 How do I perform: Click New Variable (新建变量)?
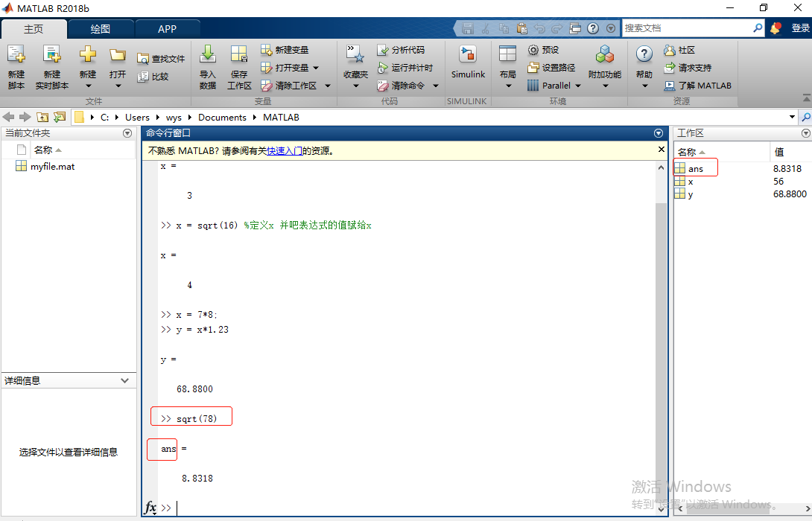tap(285, 50)
